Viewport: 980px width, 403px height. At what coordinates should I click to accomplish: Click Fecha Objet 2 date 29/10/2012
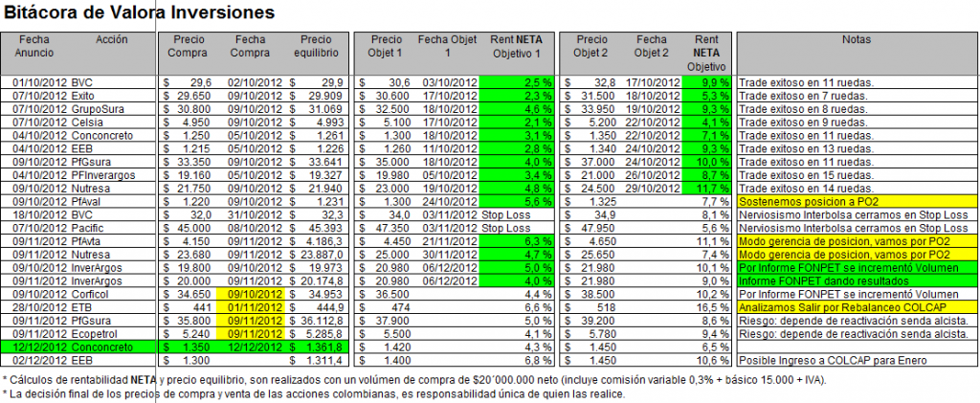tap(653, 189)
